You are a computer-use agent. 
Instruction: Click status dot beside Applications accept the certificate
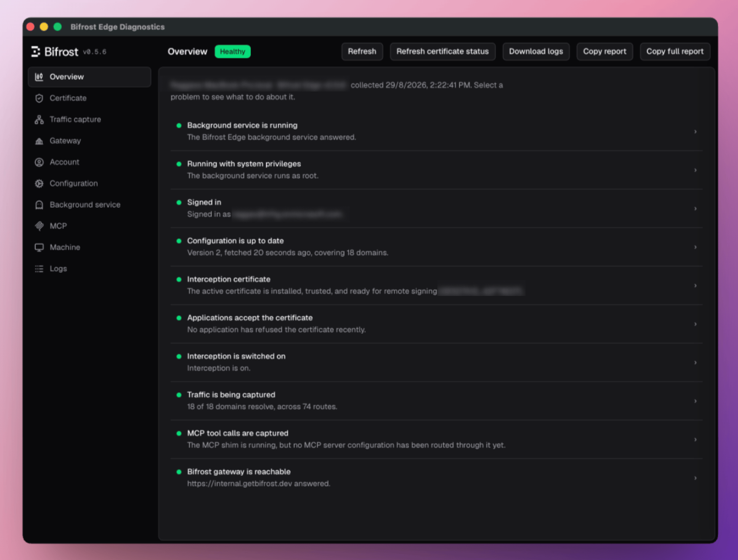179,318
